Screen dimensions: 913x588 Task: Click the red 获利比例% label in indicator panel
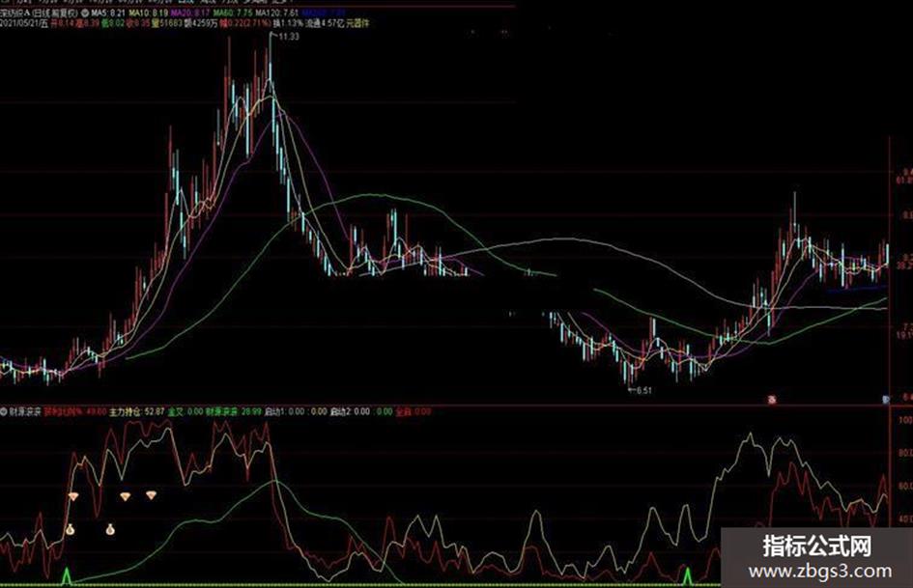63,411
